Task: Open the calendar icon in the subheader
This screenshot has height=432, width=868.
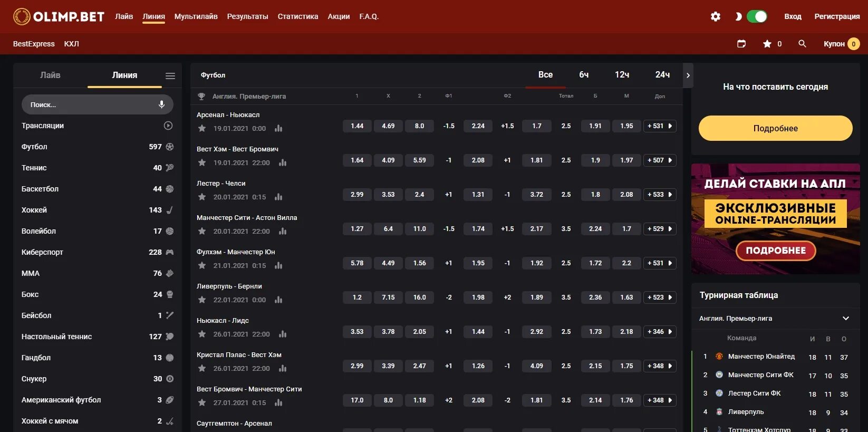Action: pos(741,44)
